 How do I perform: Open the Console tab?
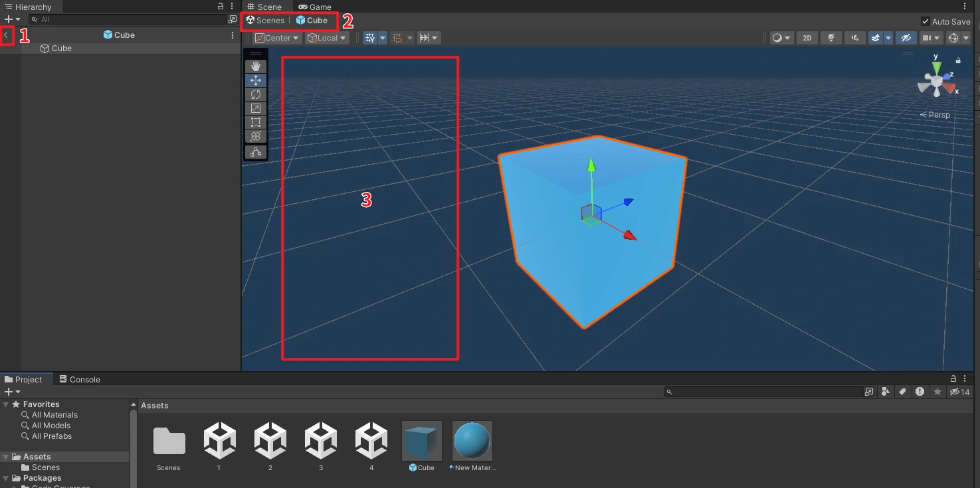click(x=80, y=380)
